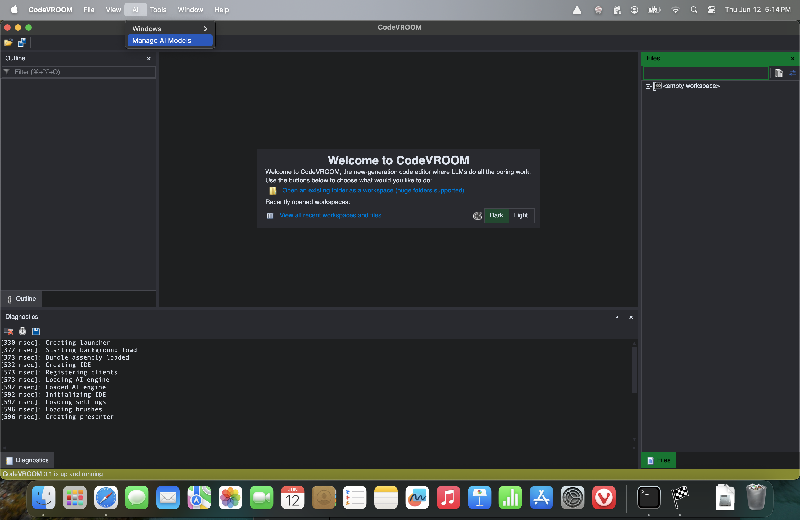Screen dimensions: 800x520
Task: Click the print icon in Diagnostics toolbar
Action: [22, 331]
